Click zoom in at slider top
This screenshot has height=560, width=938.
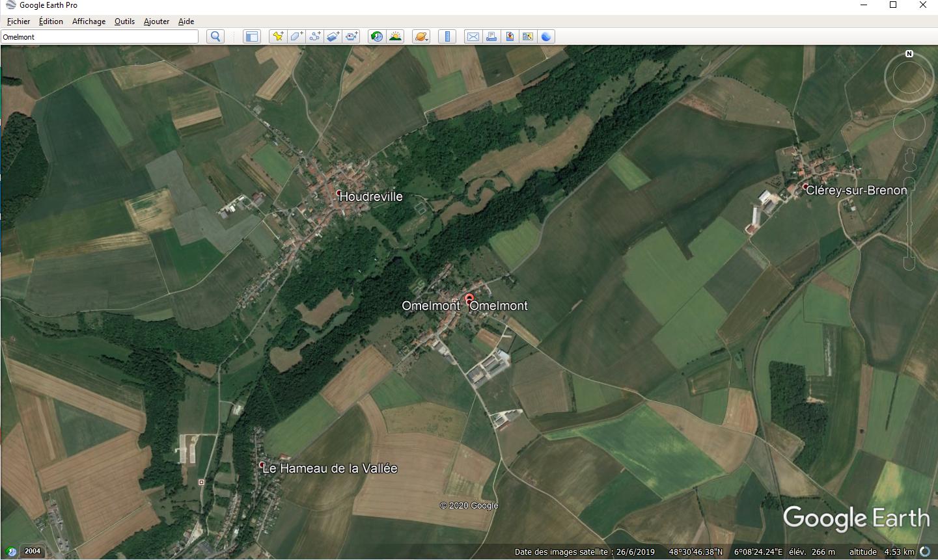[x=909, y=183]
